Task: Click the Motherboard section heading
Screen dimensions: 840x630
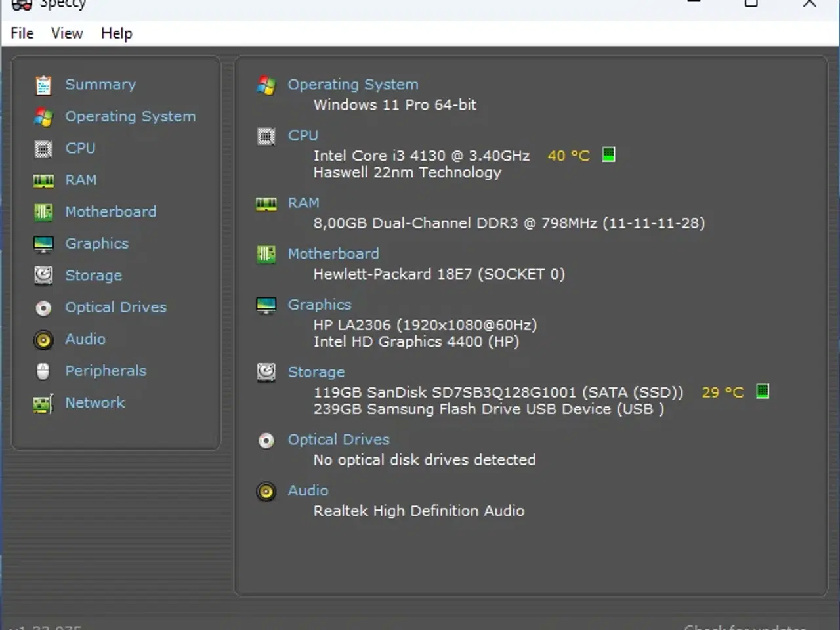Action: pyautogui.click(x=333, y=253)
